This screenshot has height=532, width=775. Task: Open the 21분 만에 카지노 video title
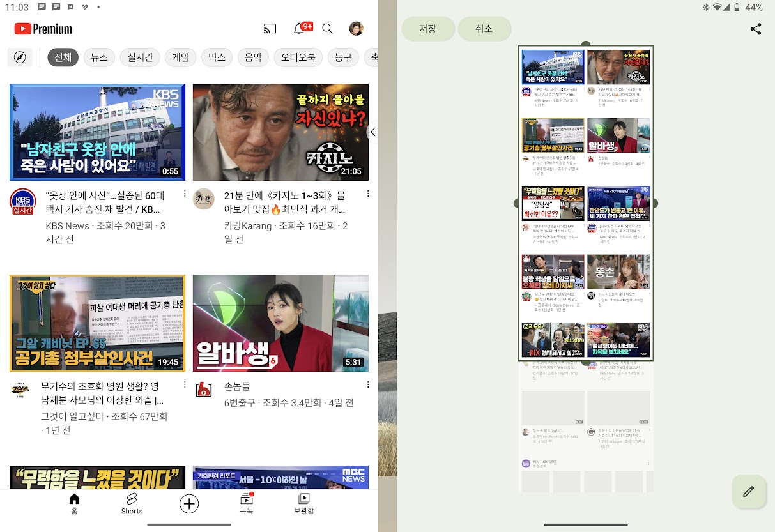point(285,202)
